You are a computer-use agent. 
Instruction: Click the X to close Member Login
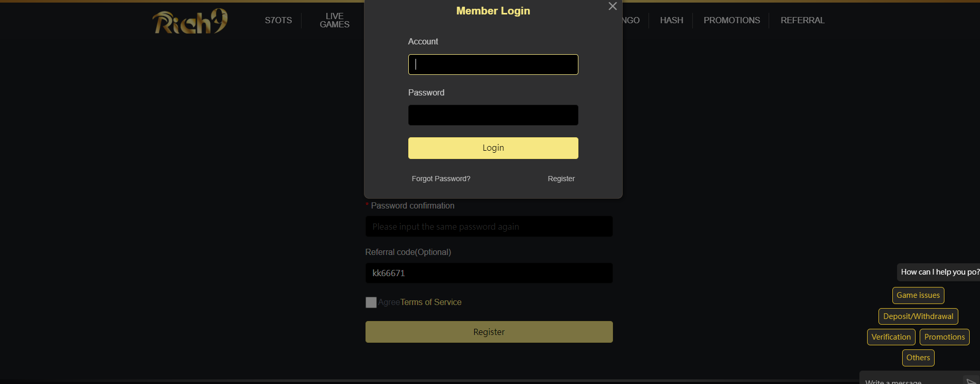click(612, 6)
